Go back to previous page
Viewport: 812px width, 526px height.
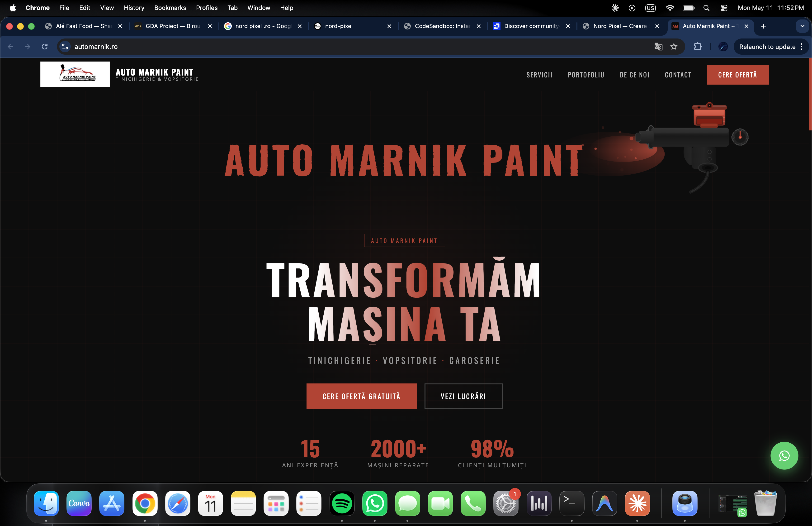[11, 46]
